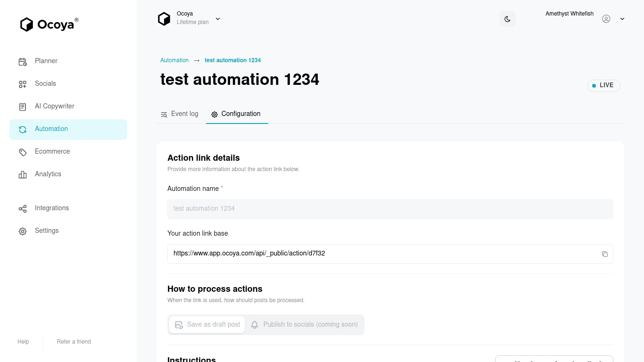
Task: Click the Integrations share icon
Action: click(23, 208)
